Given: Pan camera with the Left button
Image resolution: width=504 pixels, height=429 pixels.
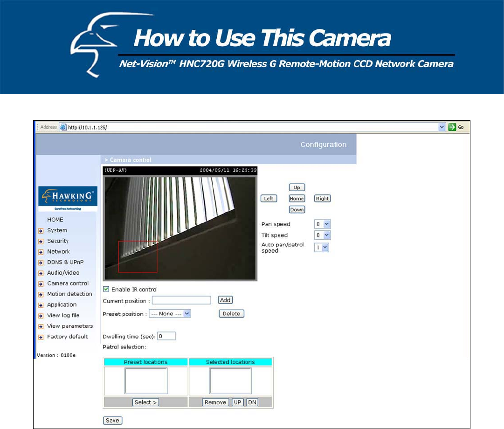Looking at the screenshot, I should tap(269, 199).
